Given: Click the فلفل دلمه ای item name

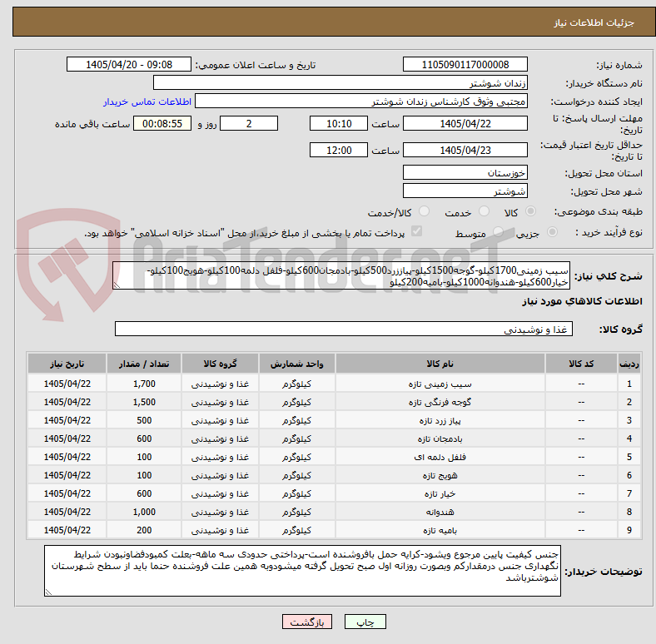Looking at the screenshot, I should tap(440, 457).
